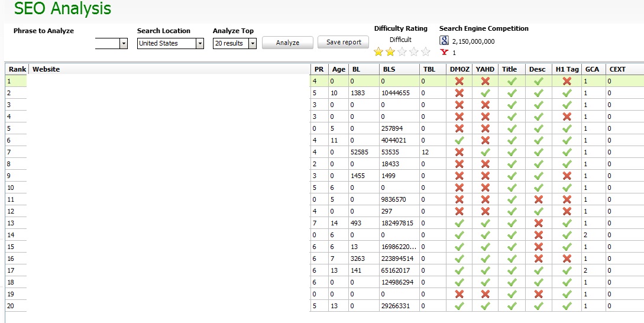This screenshot has width=644, height=323.
Task: Click BL value 493 in rank 13 row
Action: (x=355, y=223)
